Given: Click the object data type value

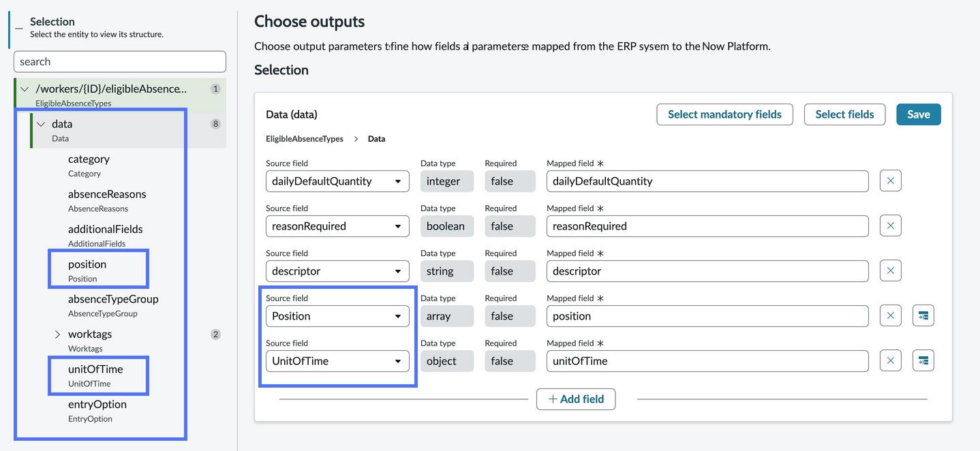Looking at the screenshot, I should [x=447, y=361].
